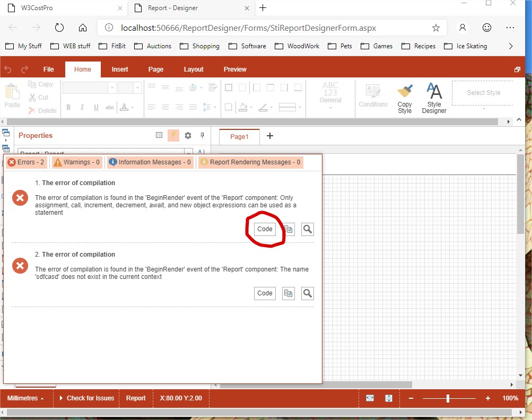
Task: Show properties list view icon
Action: point(159,135)
